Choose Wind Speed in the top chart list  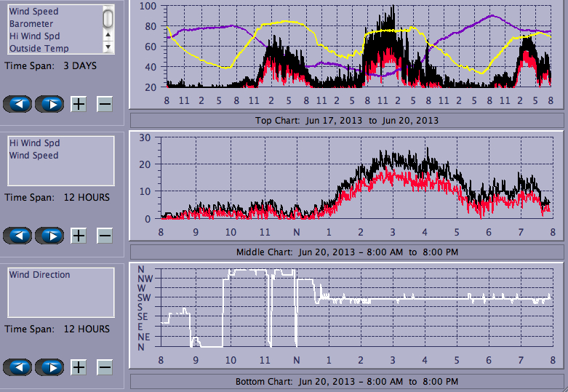coord(33,12)
